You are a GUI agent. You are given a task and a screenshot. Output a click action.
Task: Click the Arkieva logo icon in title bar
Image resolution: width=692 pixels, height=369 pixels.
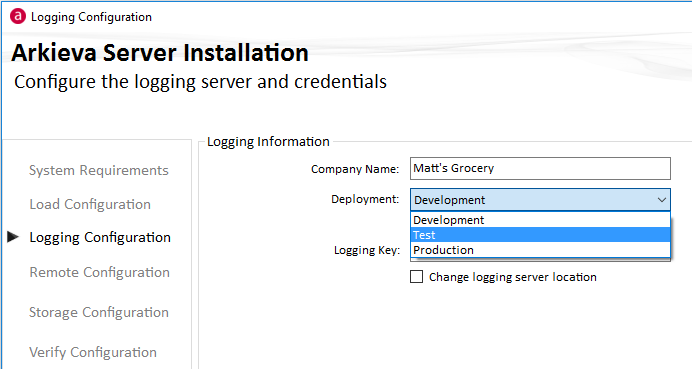coord(18,17)
